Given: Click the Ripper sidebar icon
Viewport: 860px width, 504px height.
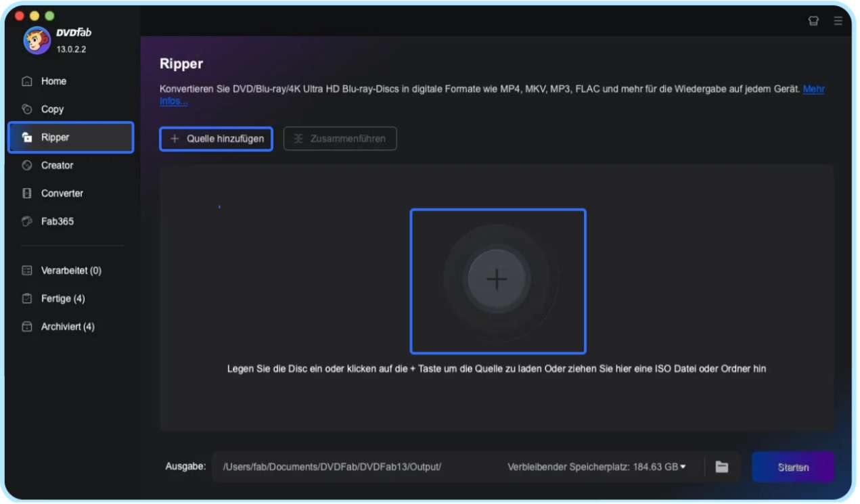Looking at the screenshot, I should 27,137.
